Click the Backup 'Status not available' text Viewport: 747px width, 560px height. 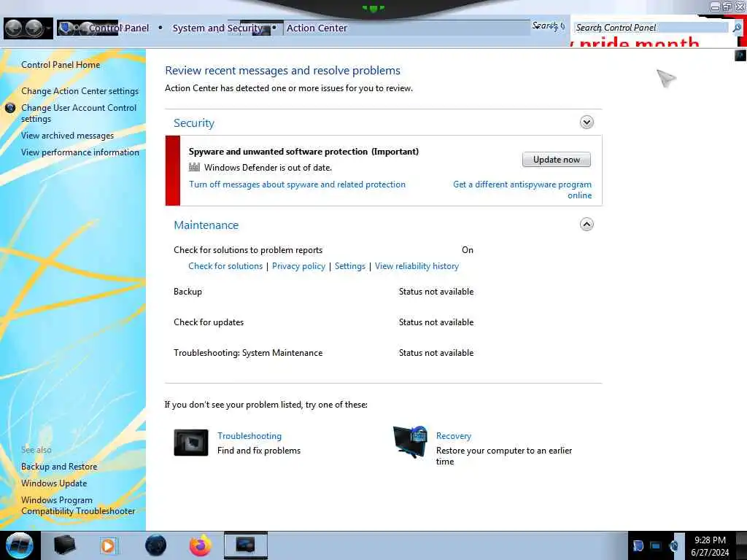pyautogui.click(x=436, y=292)
